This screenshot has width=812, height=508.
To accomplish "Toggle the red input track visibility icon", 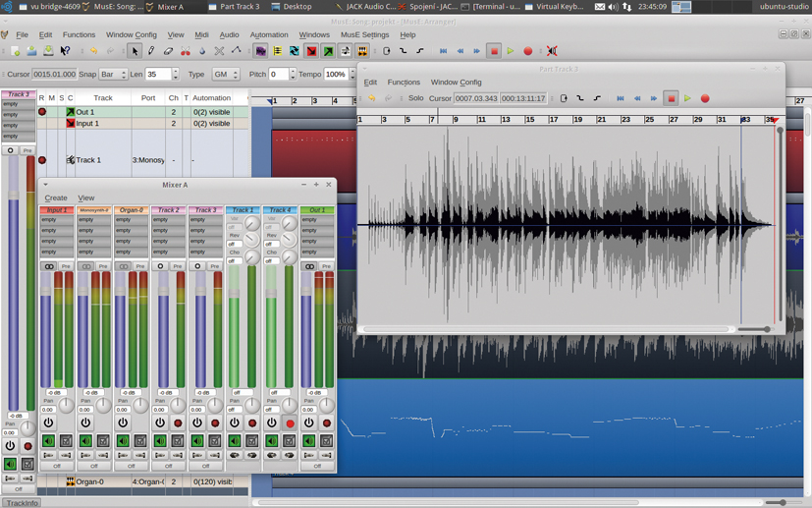I will [x=311, y=51].
